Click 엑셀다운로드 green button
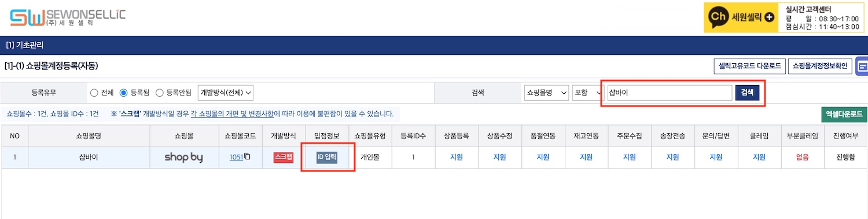 point(844,114)
